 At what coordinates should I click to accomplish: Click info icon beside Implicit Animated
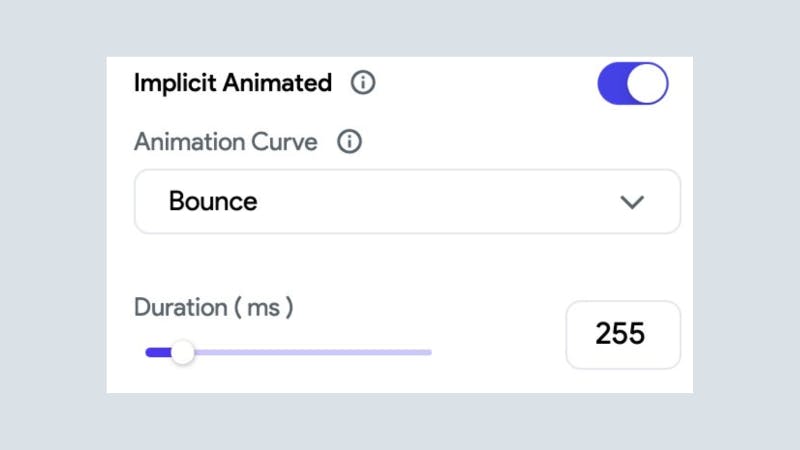click(363, 83)
